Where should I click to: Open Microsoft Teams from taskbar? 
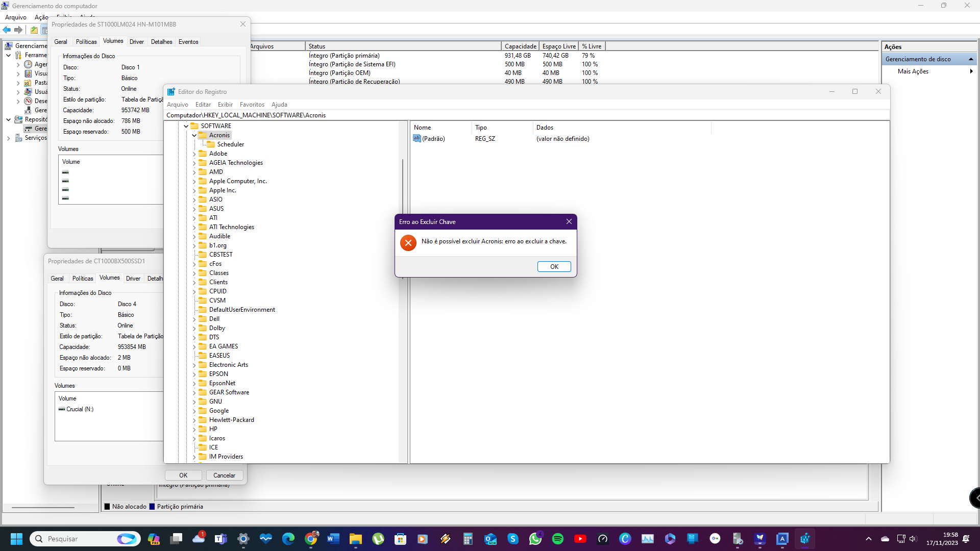click(x=221, y=539)
